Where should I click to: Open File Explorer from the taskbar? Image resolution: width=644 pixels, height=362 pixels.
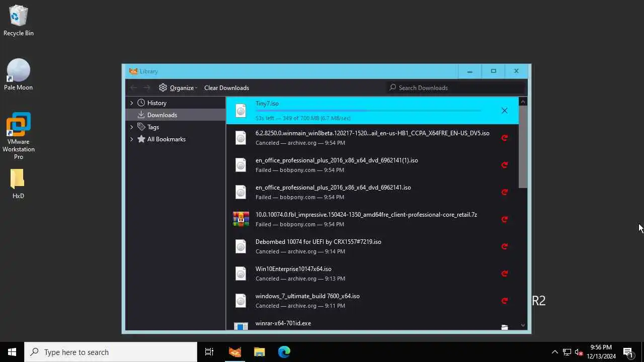coord(259,352)
